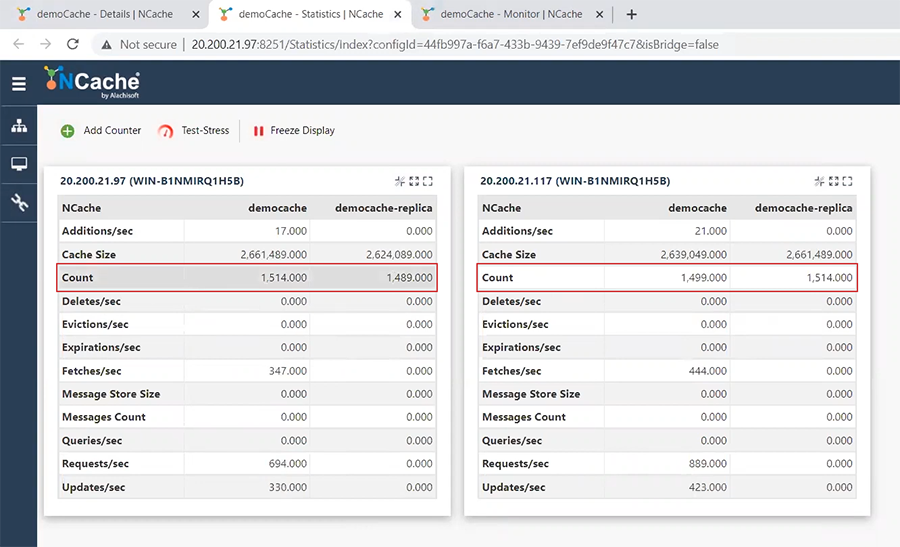The width and height of the screenshot is (900, 547).
Task: Click the red Freeze Display pause icon
Action: [x=258, y=131]
